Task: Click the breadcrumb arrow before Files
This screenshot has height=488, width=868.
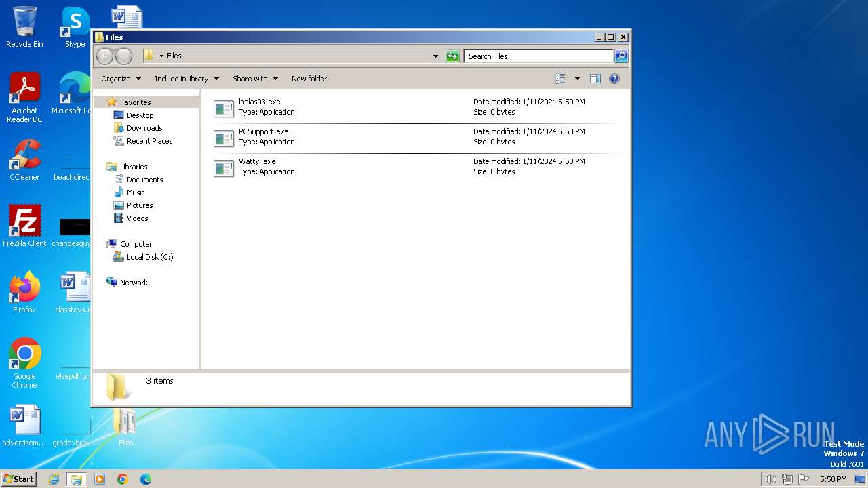Action: pos(161,56)
